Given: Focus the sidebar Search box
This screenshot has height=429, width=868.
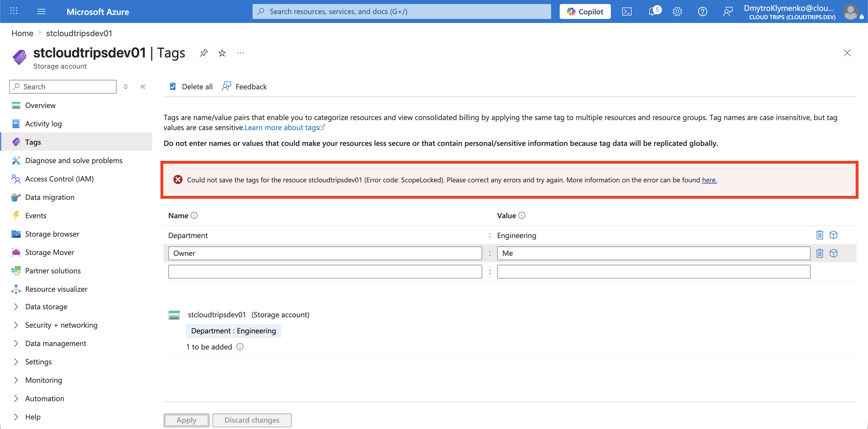Looking at the screenshot, I should 63,87.
